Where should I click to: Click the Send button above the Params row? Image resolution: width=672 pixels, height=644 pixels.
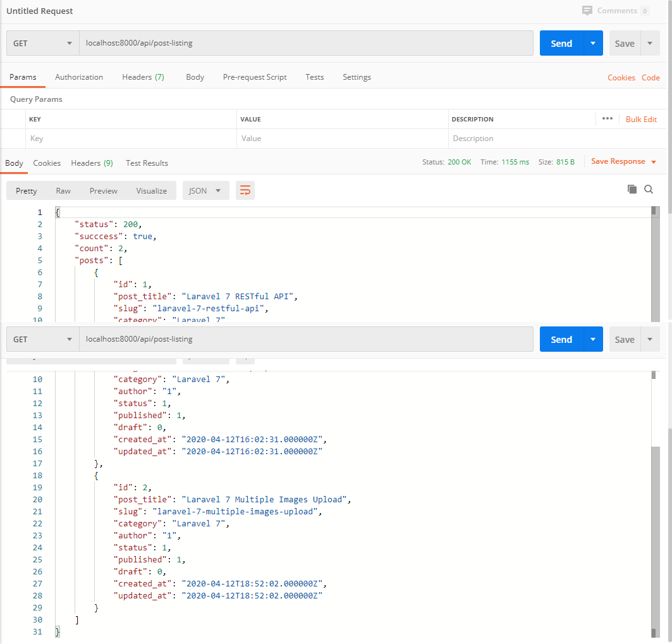click(x=561, y=43)
